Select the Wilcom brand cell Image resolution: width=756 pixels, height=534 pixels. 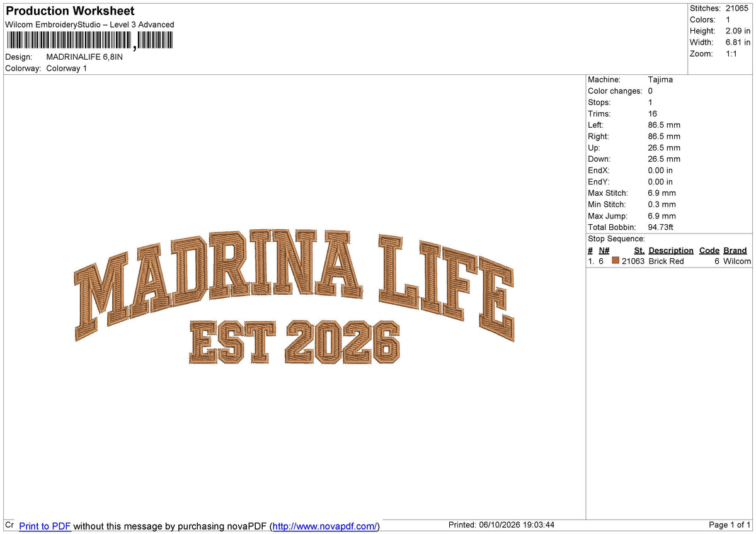click(x=737, y=261)
